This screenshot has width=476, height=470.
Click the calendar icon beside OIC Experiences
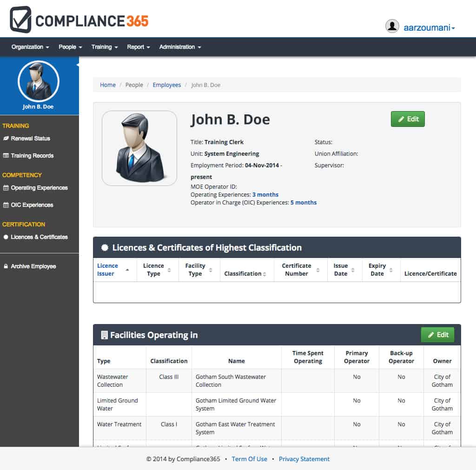[x=6, y=205]
